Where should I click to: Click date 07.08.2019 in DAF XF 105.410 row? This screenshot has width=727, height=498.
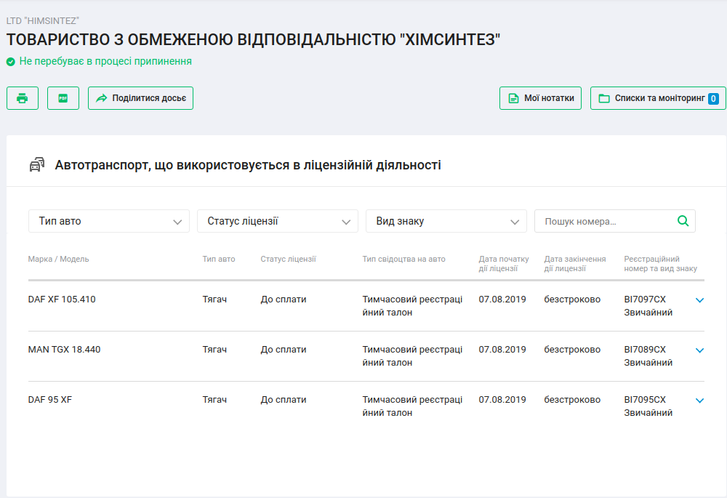tap(502, 300)
